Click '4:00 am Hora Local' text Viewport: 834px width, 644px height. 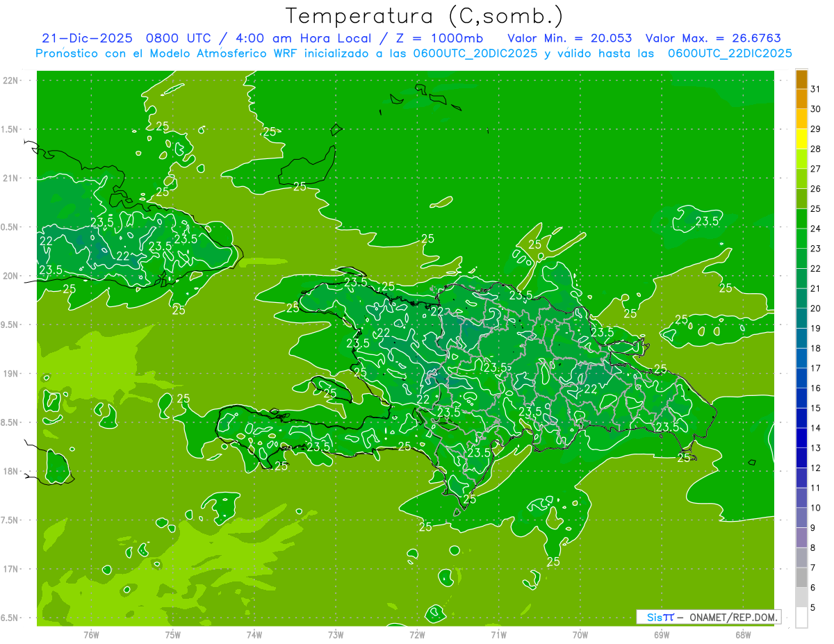(x=302, y=38)
